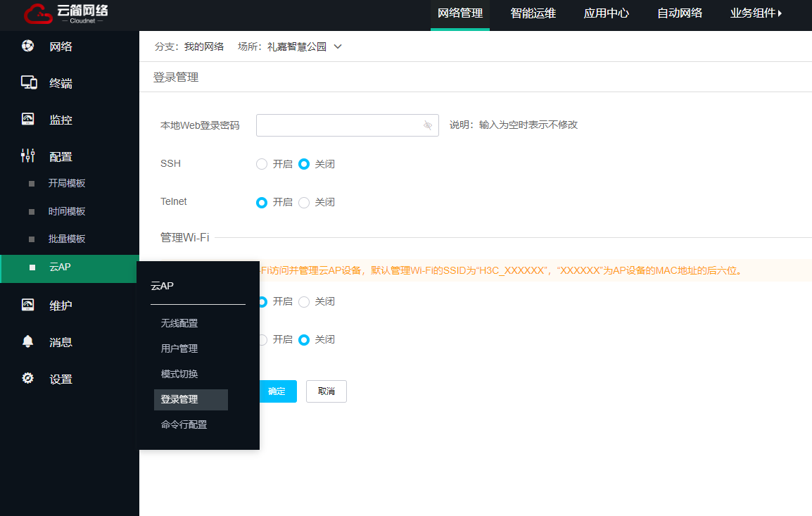The height and width of the screenshot is (516, 812).
Task: Expand the 业务组件 menu arrow
Action: click(x=780, y=13)
